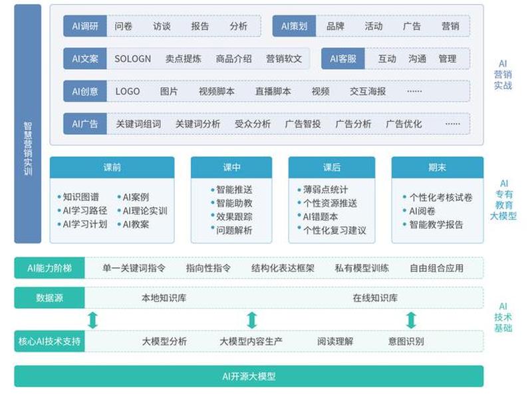Click the 知识图谱 bullet item
The image size is (532, 399).
point(78,197)
